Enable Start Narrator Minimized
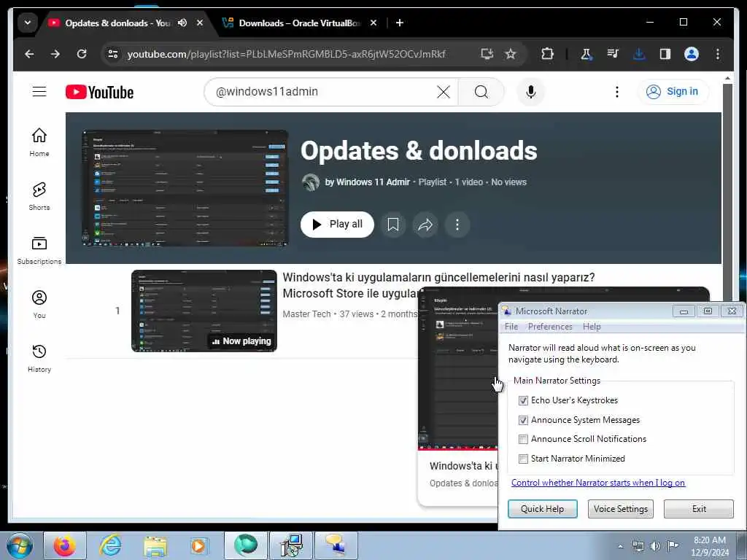Viewport: 747px width, 560px height. [x=523, y=459]
